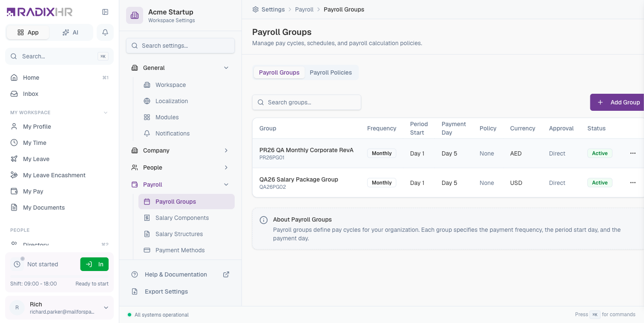Select the Payroll Groups tab
Screen dimensions: 644x323
(279, 72)
